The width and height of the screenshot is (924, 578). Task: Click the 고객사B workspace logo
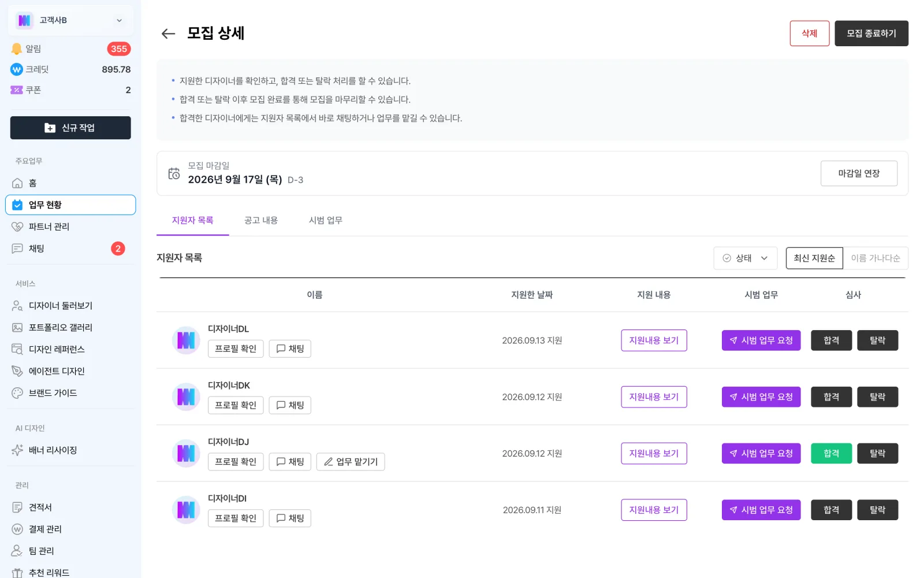(24, 20)
